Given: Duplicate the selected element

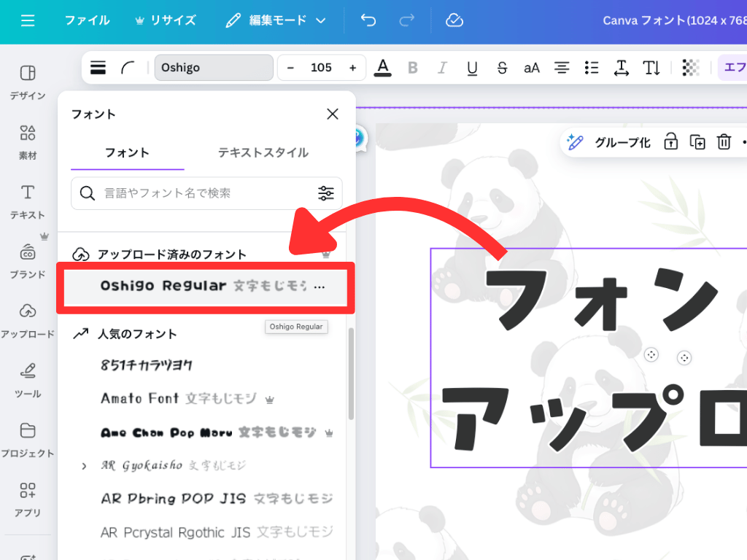Looking at the screenshot, I should [697, 142].
